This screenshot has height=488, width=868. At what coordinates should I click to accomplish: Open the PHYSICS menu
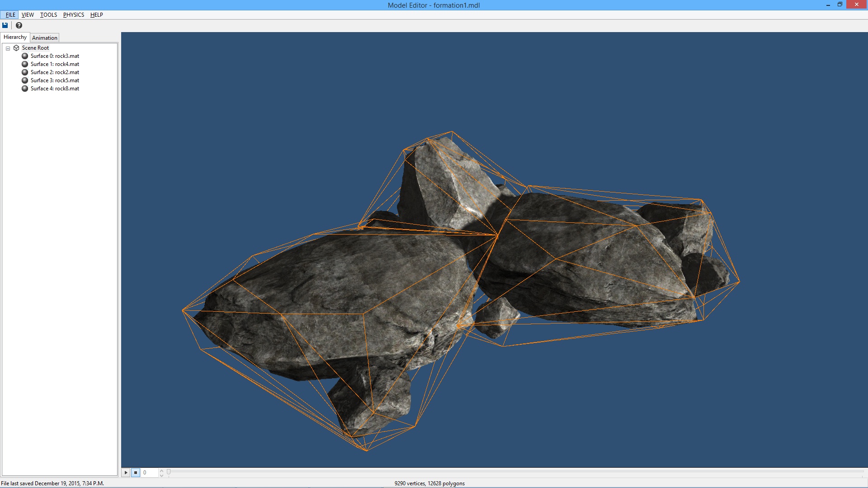click(x=73, y=14)
